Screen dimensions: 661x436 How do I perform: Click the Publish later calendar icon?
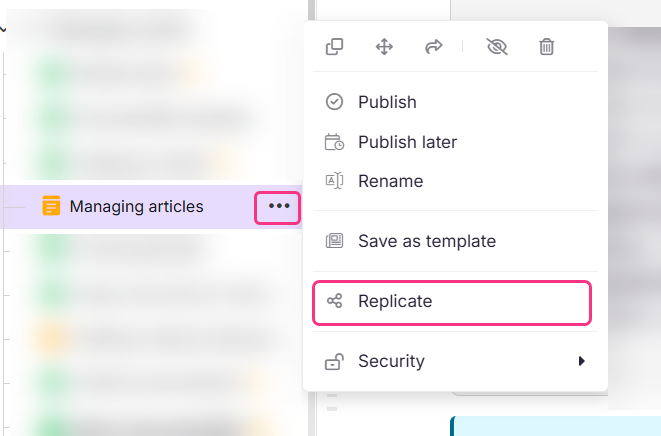click(x=334, y=142)
